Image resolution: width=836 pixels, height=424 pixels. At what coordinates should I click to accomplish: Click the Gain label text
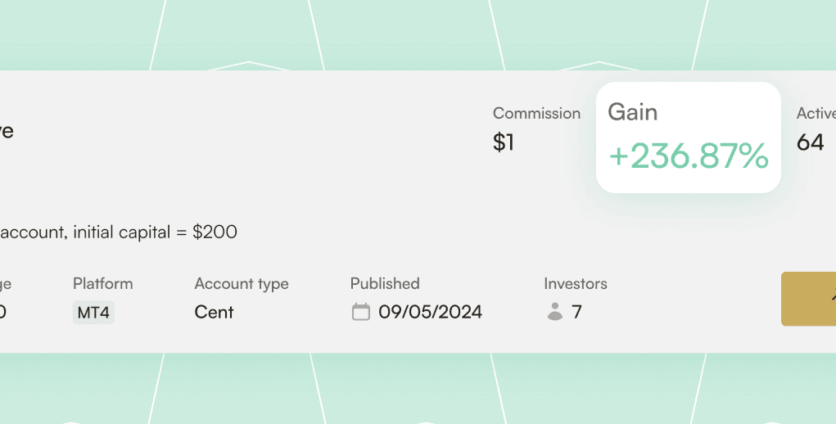(633, 113)
